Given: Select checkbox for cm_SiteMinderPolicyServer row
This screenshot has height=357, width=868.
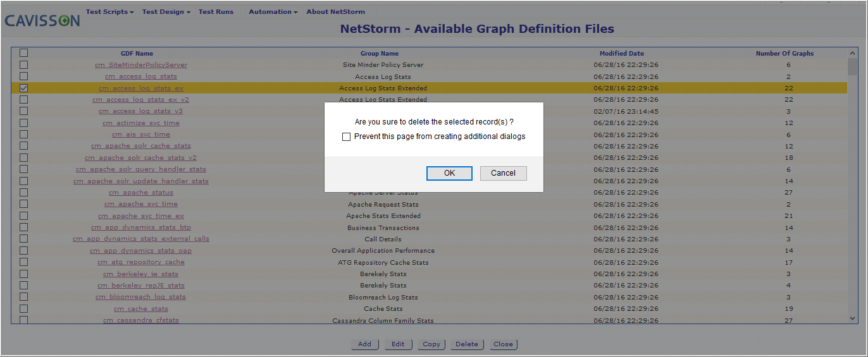Looking at the screenshot, I should pyautogui.click(x=23, y=64).
